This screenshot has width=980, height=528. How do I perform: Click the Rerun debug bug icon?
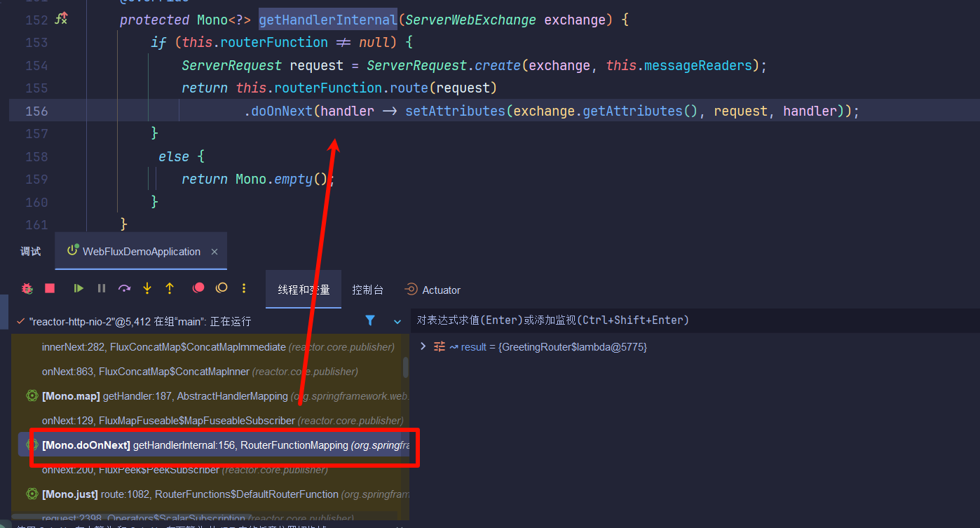[27, 288]
